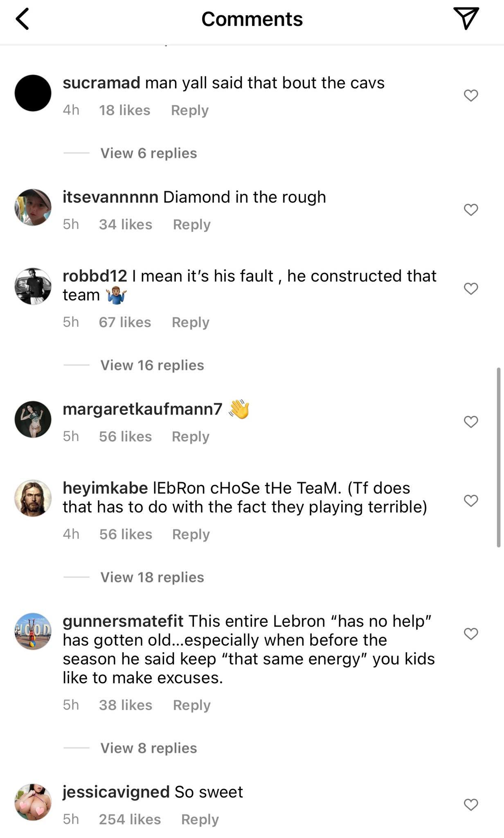
Task: Tap heart next to heyimkabe's comment
Action: (471, 500)
